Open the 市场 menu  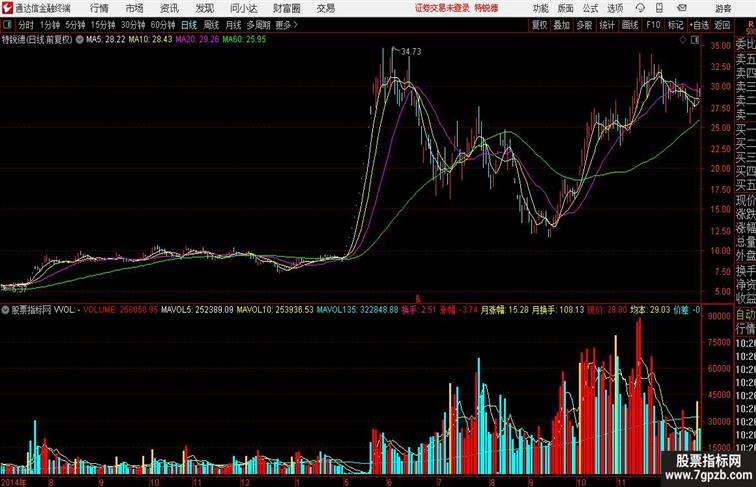click(x=135, y=8)
